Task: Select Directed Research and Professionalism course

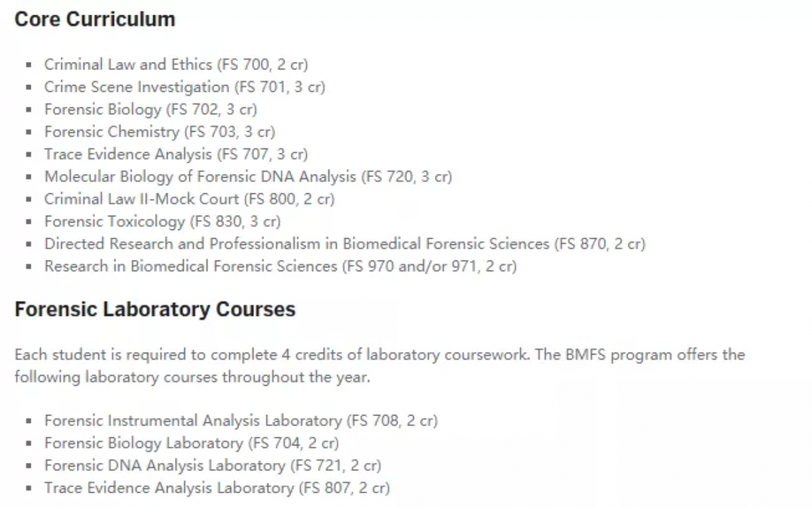Action: 345,244
